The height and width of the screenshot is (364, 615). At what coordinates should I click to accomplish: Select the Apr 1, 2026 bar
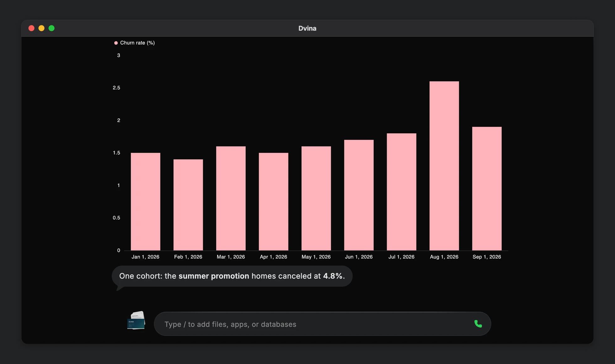(x=274, y=201)
